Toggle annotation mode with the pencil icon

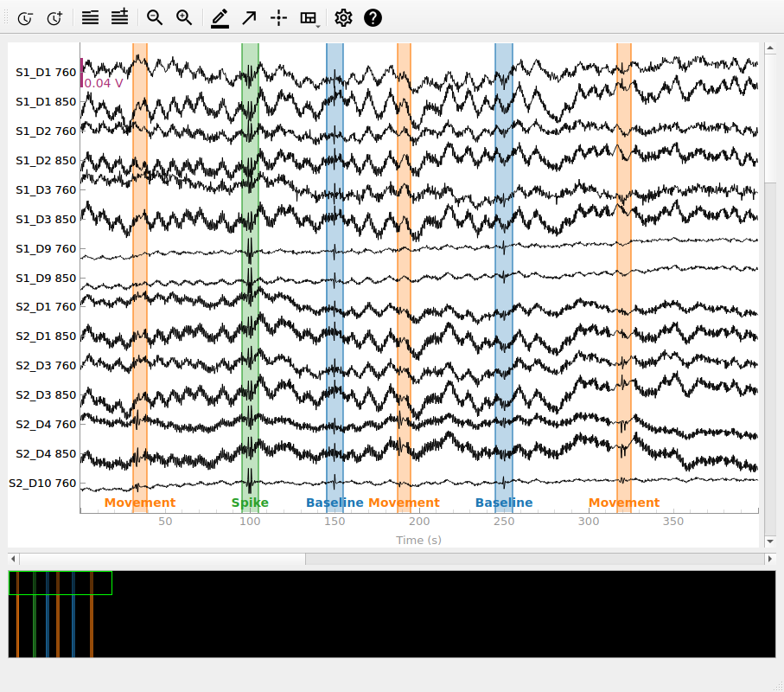tap(220, 17)
